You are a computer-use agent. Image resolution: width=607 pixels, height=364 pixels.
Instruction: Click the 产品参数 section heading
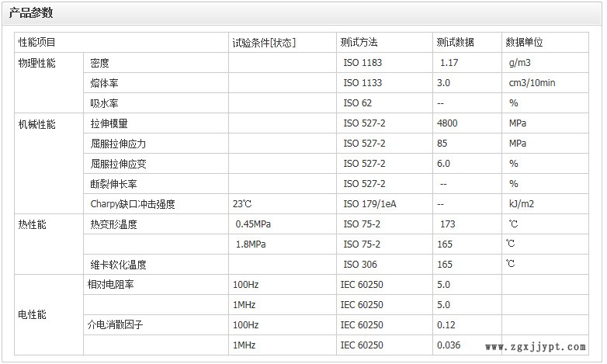click(31, 12)
